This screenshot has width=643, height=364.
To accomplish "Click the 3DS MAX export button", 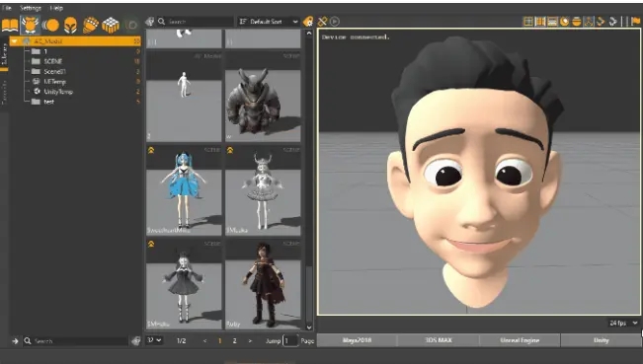I will [x=438, y=340].
